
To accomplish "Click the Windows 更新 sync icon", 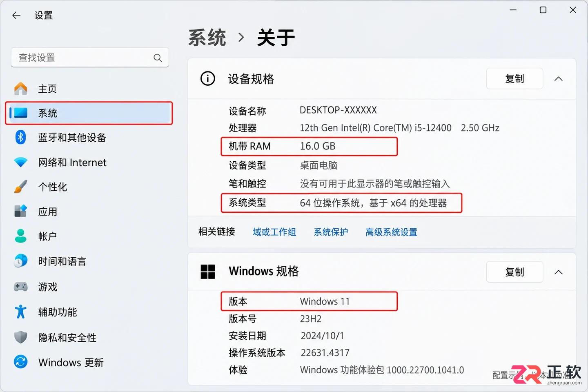I will (x=20, y=362).
